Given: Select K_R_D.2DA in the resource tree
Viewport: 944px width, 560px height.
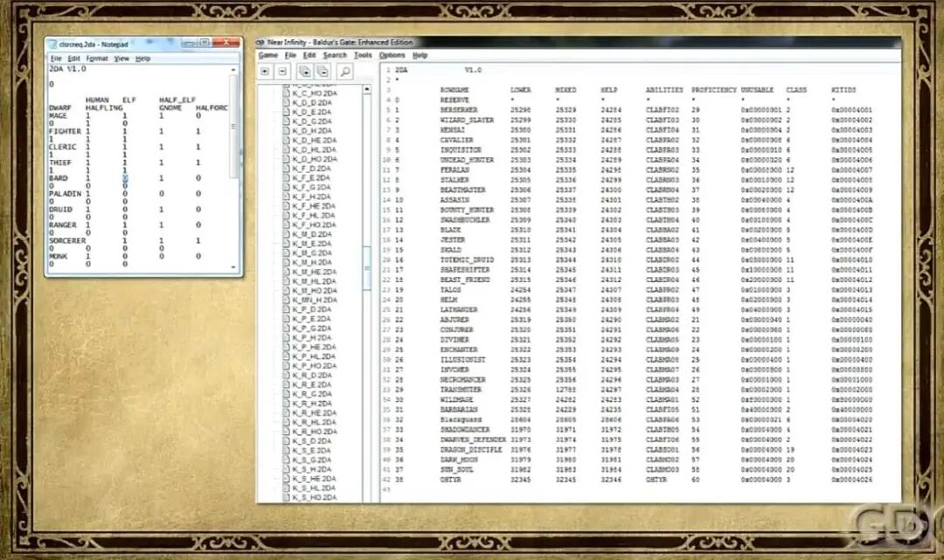Looking at the screenshot, I should point(311,376).
